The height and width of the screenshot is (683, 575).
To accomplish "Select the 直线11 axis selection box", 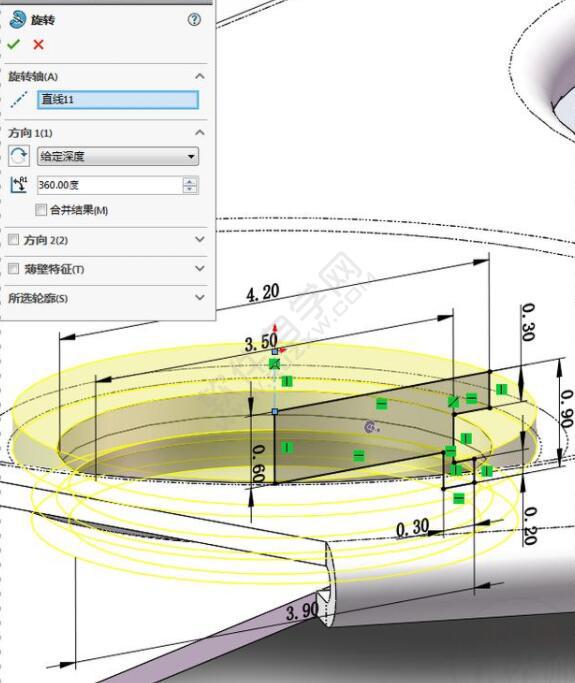I will [118, 100].
